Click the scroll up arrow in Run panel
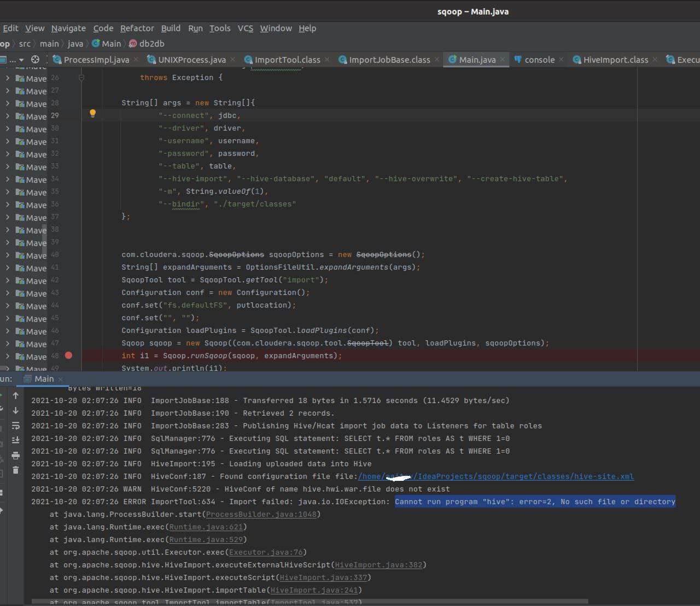This screenshot has width=700, height=606. click(16, 396)
